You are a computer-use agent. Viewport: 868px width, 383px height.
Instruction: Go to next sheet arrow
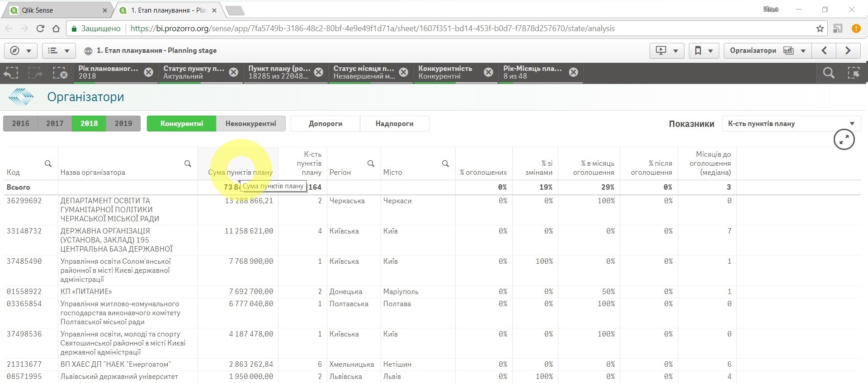coord(848,51)
